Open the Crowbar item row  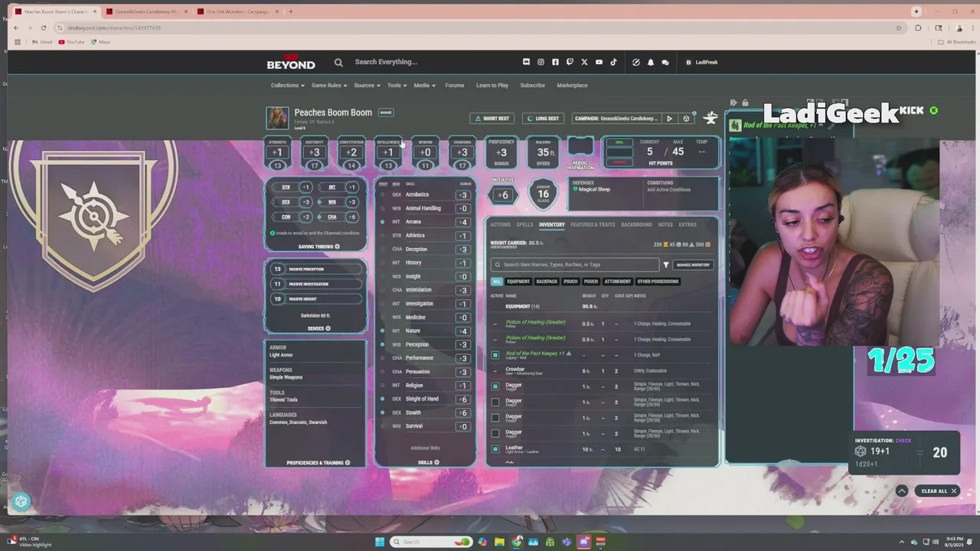pos(603,370)
